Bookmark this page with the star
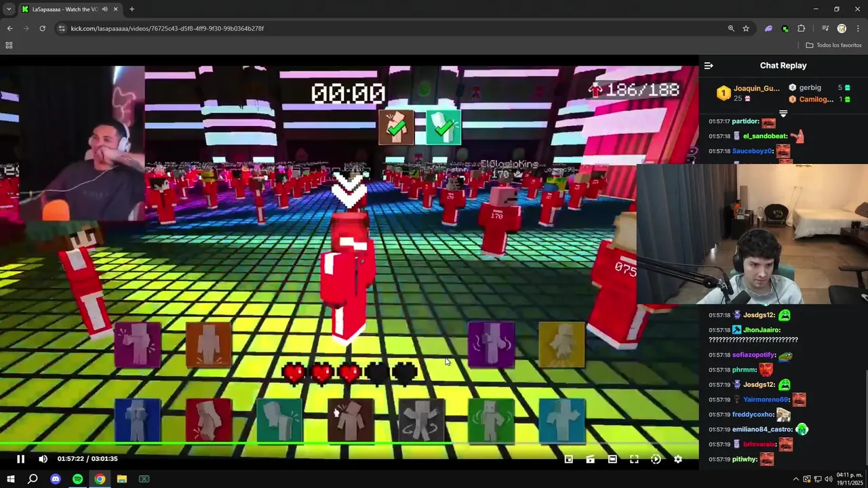 [x=746, y=28]
